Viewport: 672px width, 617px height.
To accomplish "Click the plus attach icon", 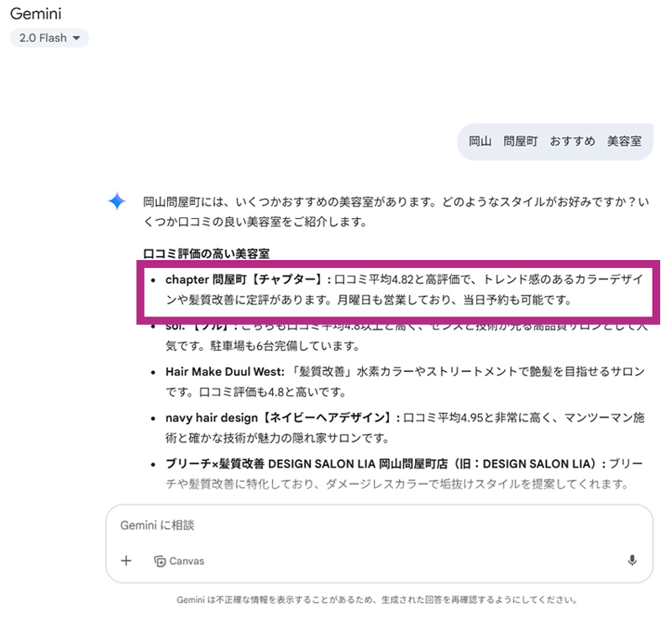I will pos(126,561).
